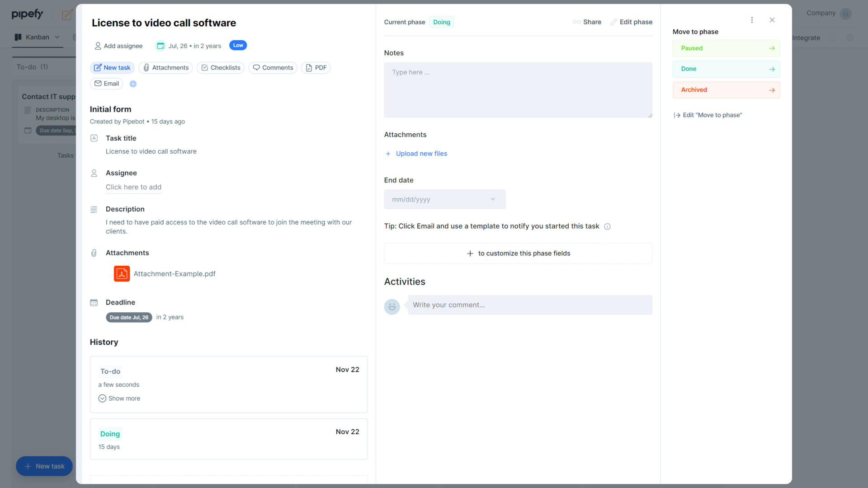Select the Integrate menu item
Image resolution: width=868 pixels, height=488 pixels.
(806, 38)
